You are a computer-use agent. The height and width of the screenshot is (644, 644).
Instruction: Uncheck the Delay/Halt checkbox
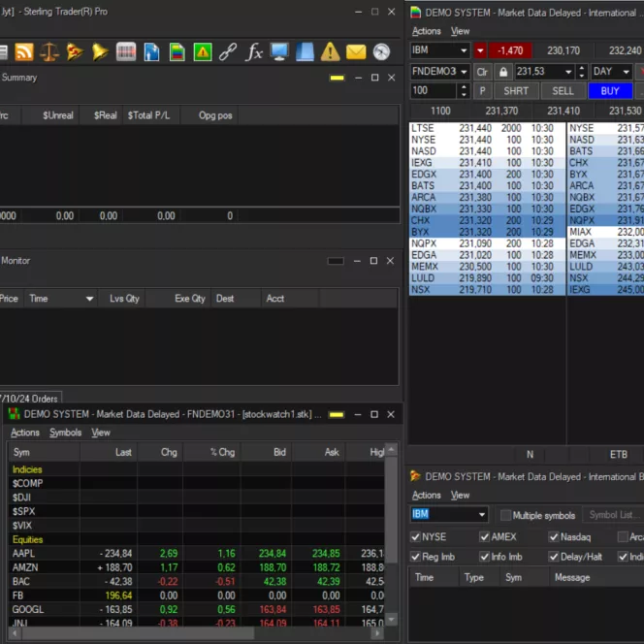[x=554, y=557]
